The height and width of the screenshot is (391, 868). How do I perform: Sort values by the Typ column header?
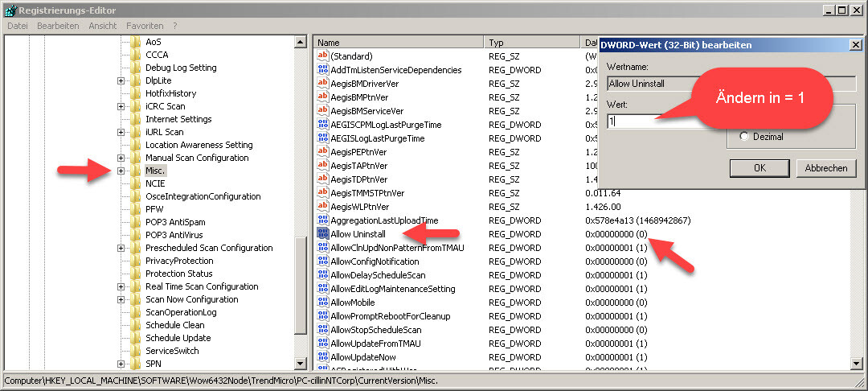click(530, 42)
